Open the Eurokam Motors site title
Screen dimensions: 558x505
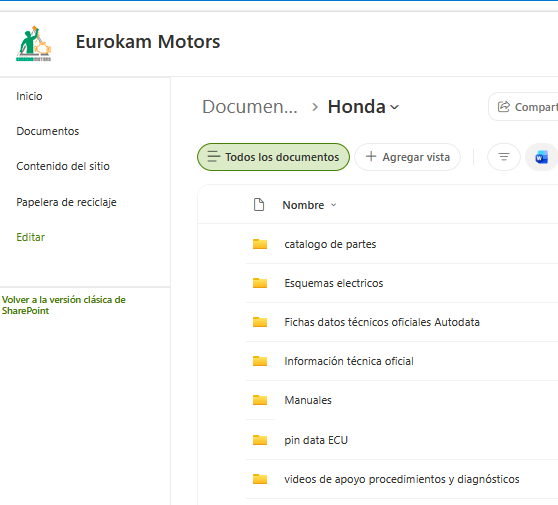(x=148, y=42)
